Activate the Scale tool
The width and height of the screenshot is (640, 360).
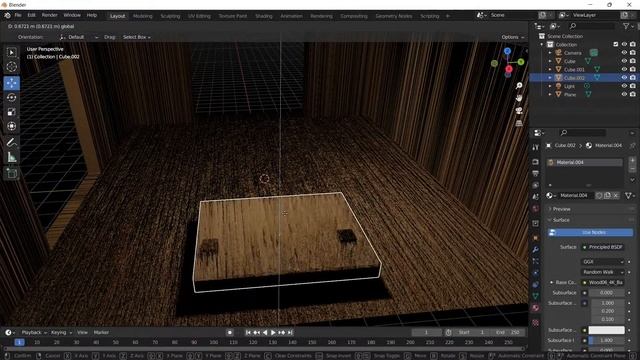pos(11,111)
